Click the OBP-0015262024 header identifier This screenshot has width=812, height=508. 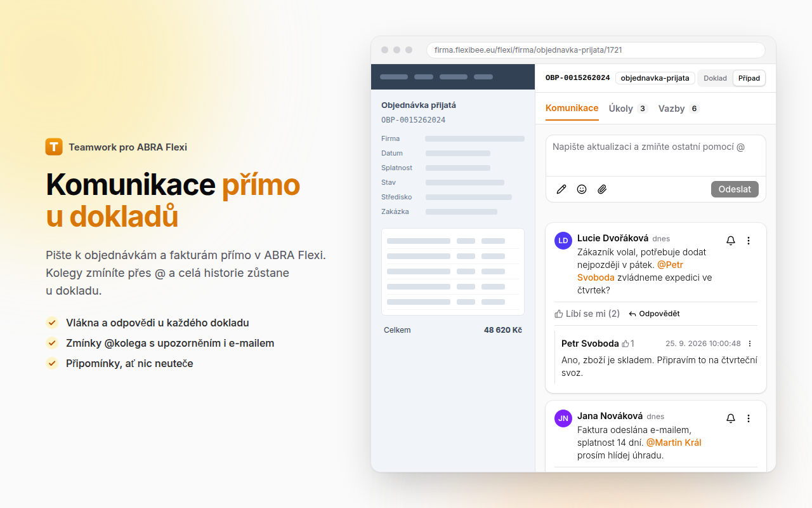tap(578, 78)
